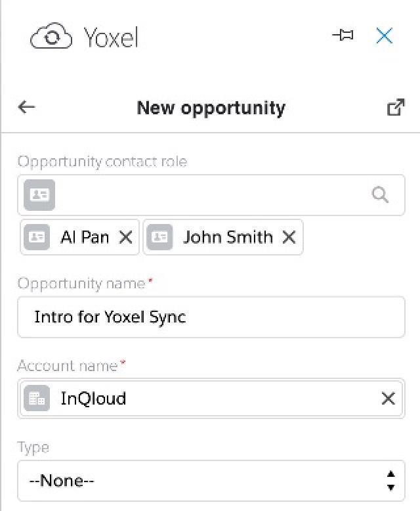Click the Yoxel cloud sync logo
Screen dimensions: 420x511
click(x=51, y=36)
